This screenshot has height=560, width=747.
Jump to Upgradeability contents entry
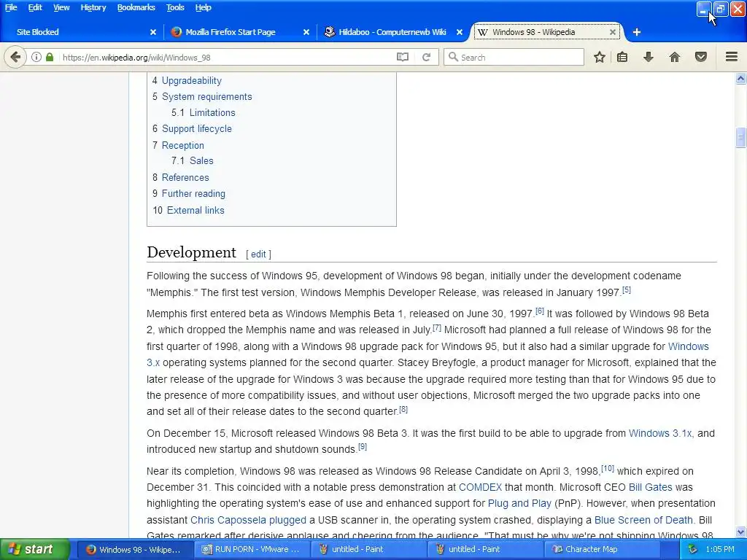192,80
